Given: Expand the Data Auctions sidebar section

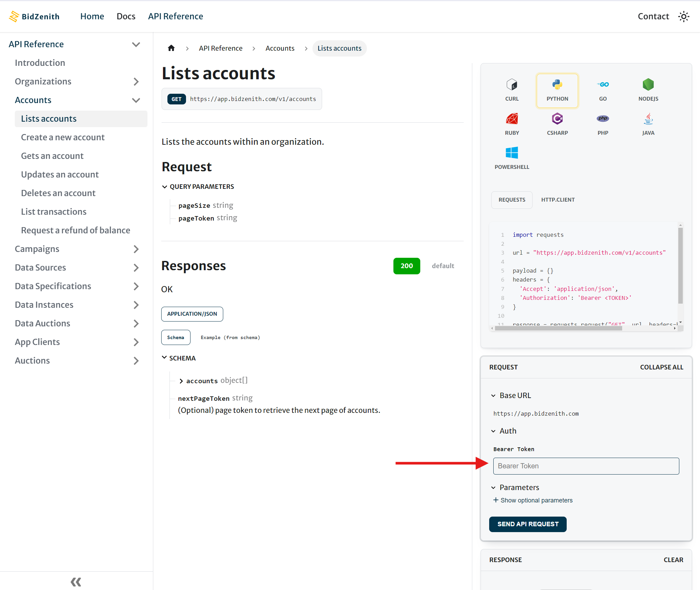Looking at the screenshot, I should click(136, 324).
